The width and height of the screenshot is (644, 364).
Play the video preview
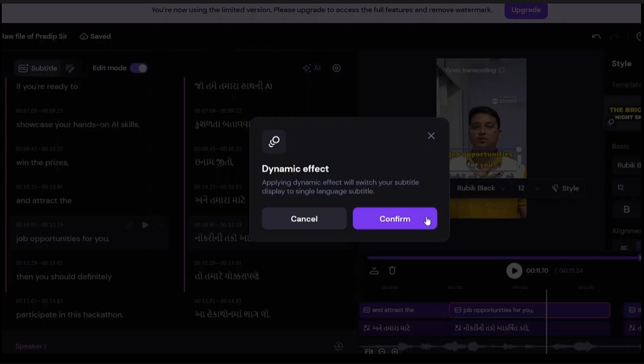click(514, 271)
